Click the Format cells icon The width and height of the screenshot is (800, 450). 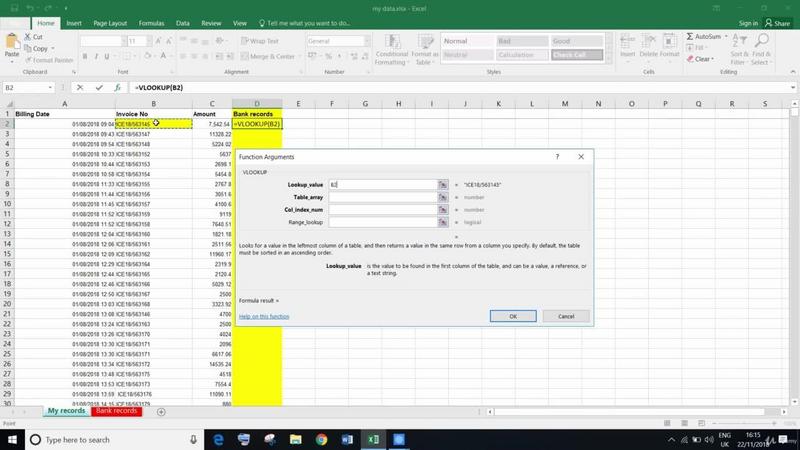click(669, 42)
